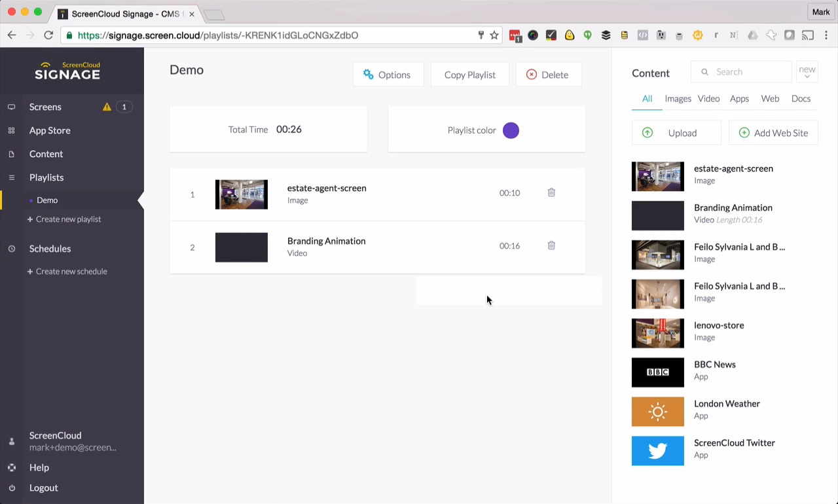Click the screens warning triangle icon

(x=107, y=107)
